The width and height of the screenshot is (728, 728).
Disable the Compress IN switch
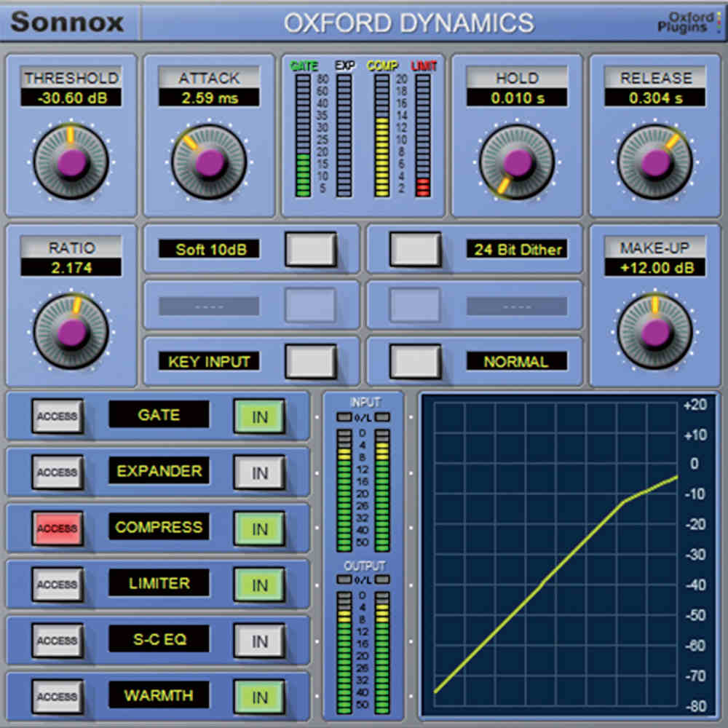pyautogui.click(x=259, y=529)
